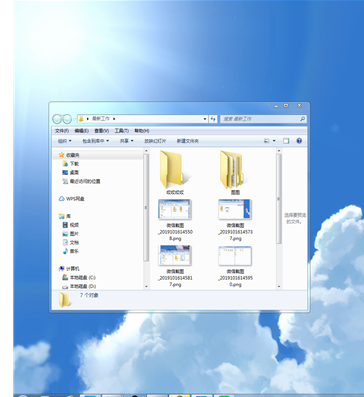Open 下载 in the favorites list
This screenshot has width=364, height=397.
click(71, 164)
